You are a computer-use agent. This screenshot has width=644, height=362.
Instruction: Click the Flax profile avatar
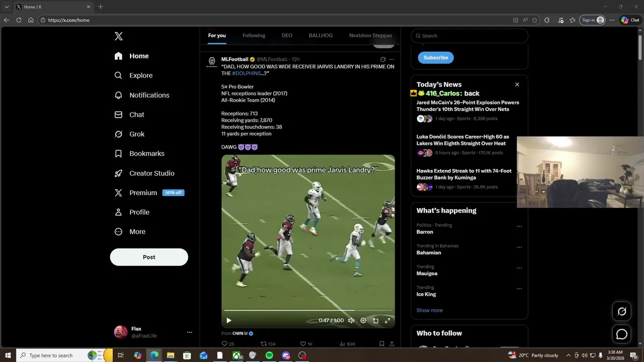tap(121, 332)
